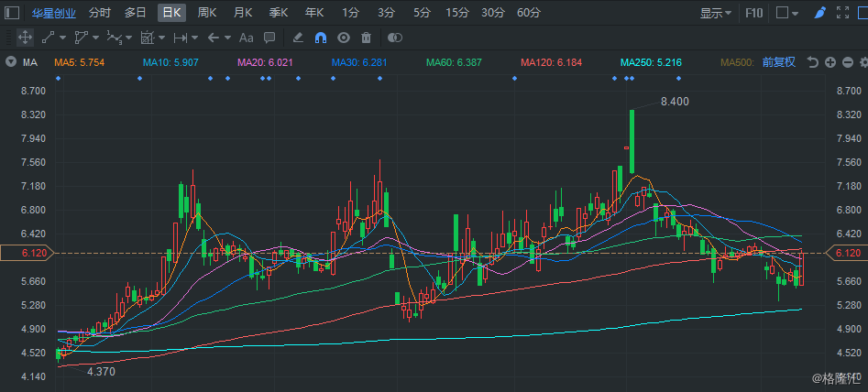Select the range measure tool
868x392 pixels.
pos(181,38)
